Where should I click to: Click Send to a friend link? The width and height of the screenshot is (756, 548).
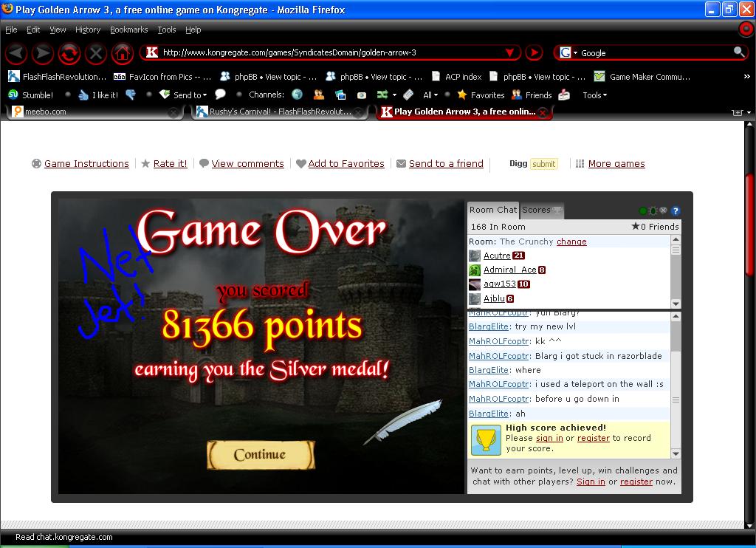[446, 163]
